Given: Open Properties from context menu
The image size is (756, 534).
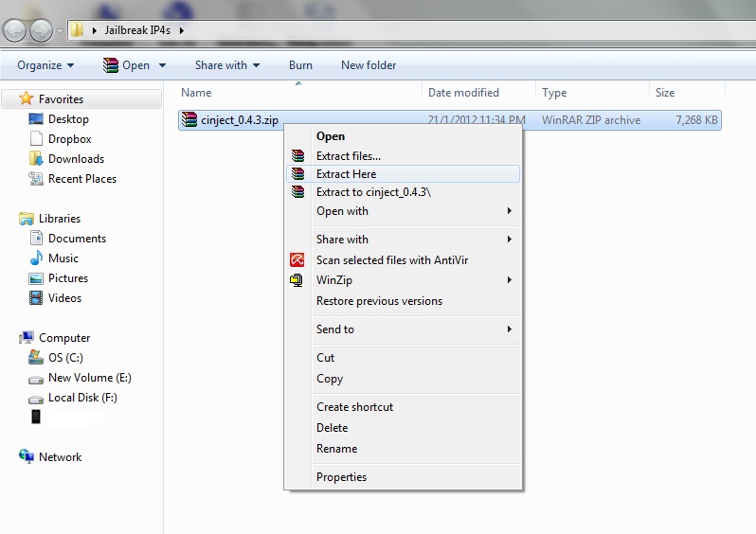Looking at the screenshot, I should tap(403, 476).
